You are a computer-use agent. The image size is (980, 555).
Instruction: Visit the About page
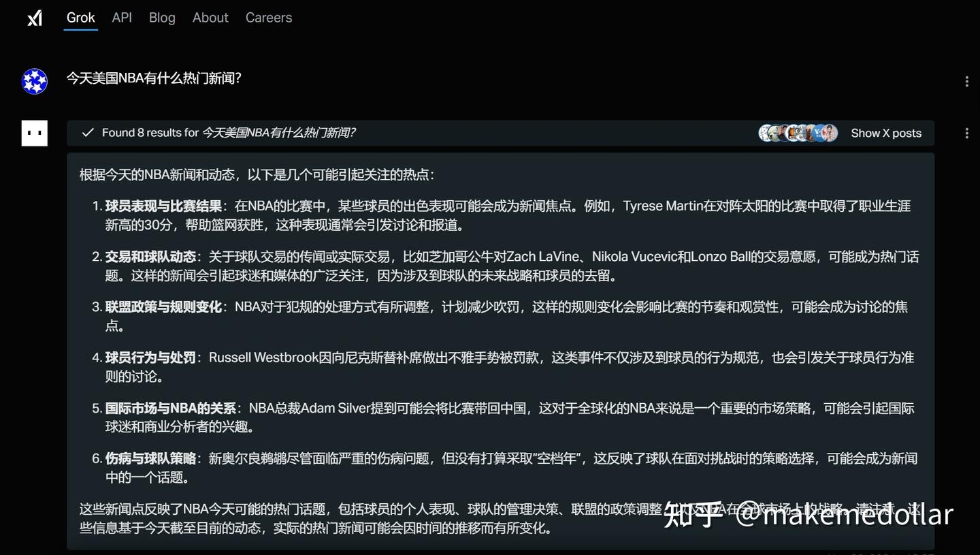coord(210,18)
